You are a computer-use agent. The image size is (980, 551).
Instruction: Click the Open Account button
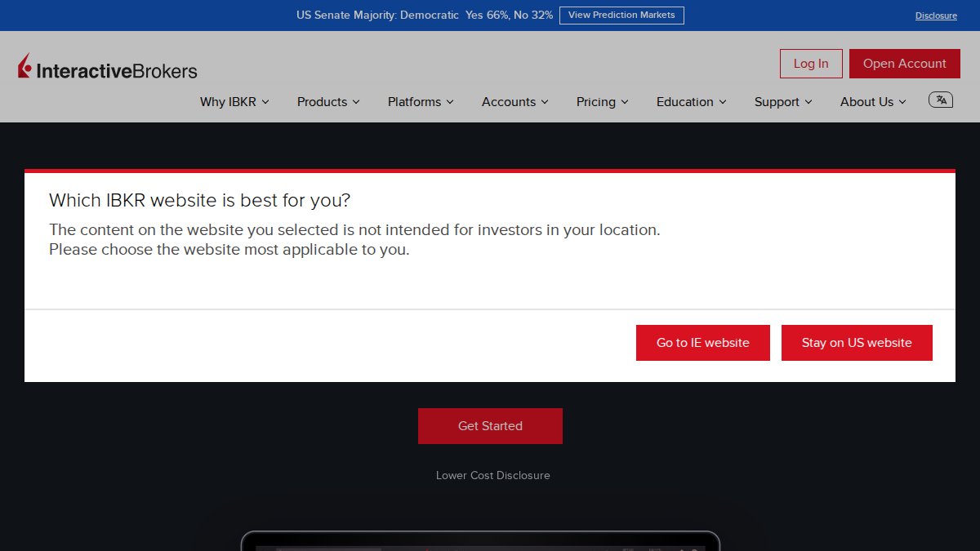click(905, 64)
